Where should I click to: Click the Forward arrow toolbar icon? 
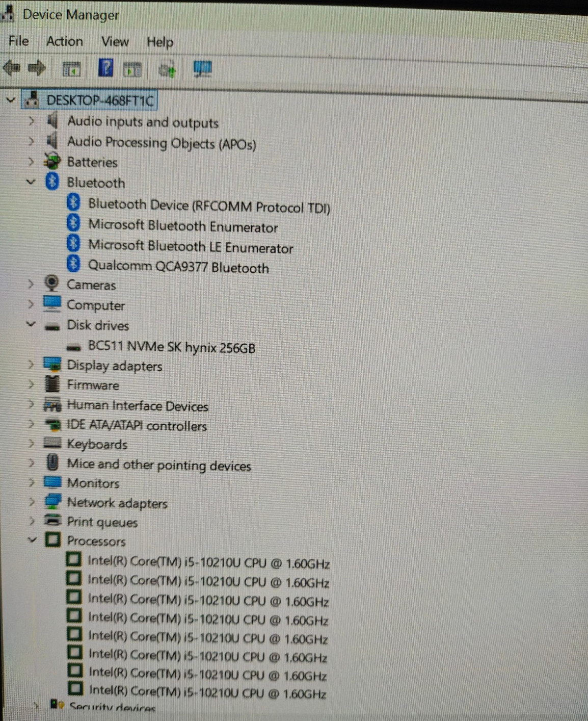click(36, 67)
